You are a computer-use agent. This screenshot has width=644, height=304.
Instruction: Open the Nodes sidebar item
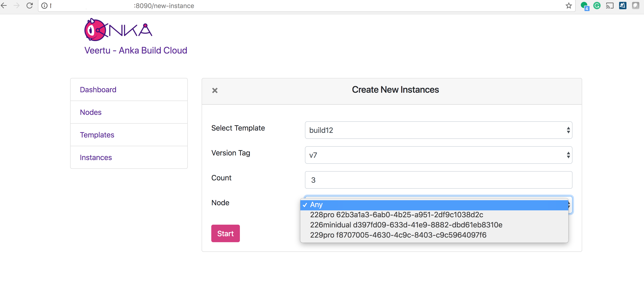[91, 112]
